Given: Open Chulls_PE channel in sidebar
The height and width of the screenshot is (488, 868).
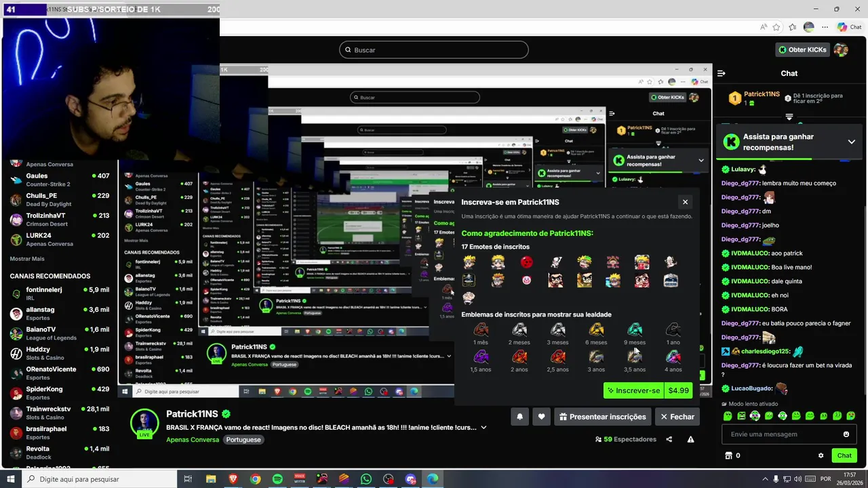Looking at the screenshot, I should (60, 199).
